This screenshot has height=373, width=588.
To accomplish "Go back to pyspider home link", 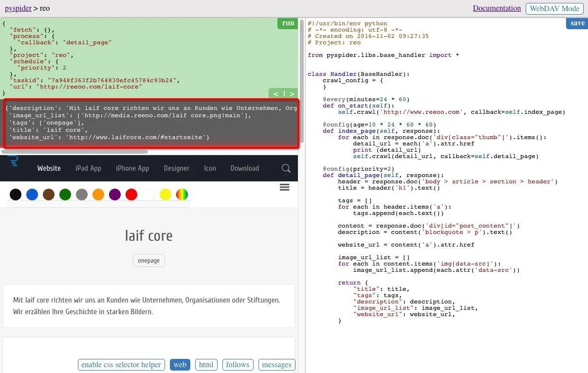I will pyautogui.click(x=18, y=8).
